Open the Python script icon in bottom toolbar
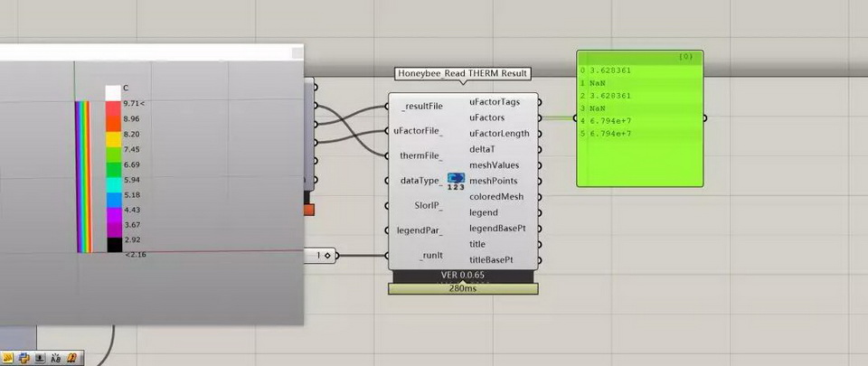 pos(24,359)
